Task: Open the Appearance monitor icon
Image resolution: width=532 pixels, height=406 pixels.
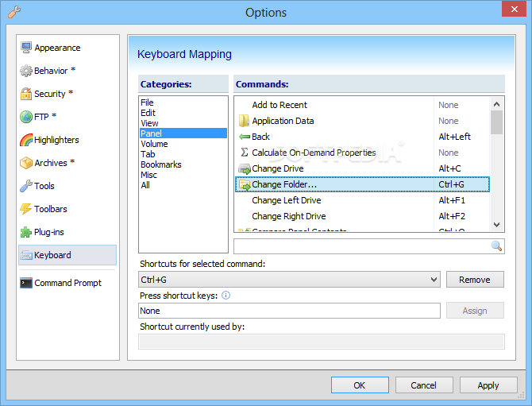Action: pyautogui.click(x=26, y=48)
